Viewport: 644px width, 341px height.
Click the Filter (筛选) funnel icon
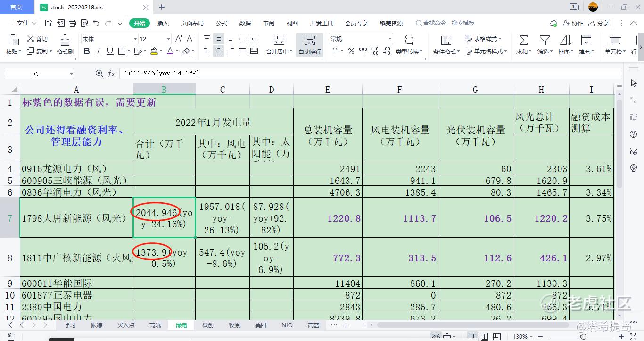pos(545,40)
